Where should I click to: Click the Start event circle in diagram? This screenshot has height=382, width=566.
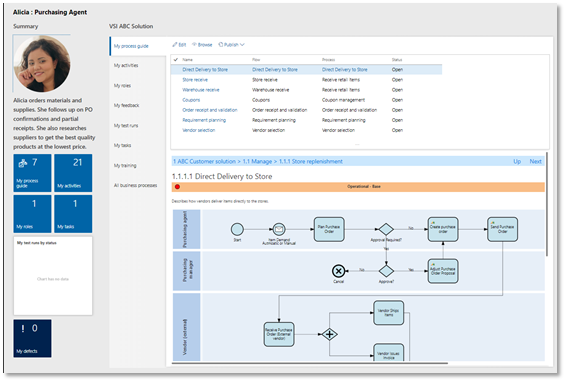tap(237, 229)
